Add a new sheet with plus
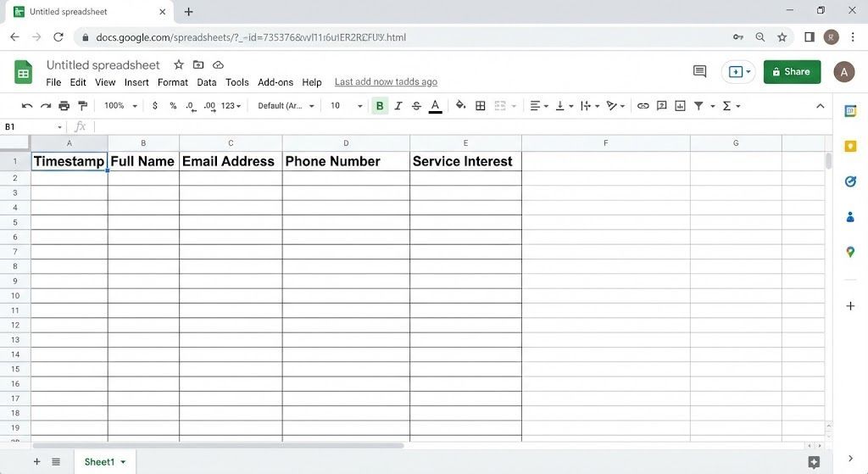Image resolution: width=868 pixels, height=474 pixels. 37,461
